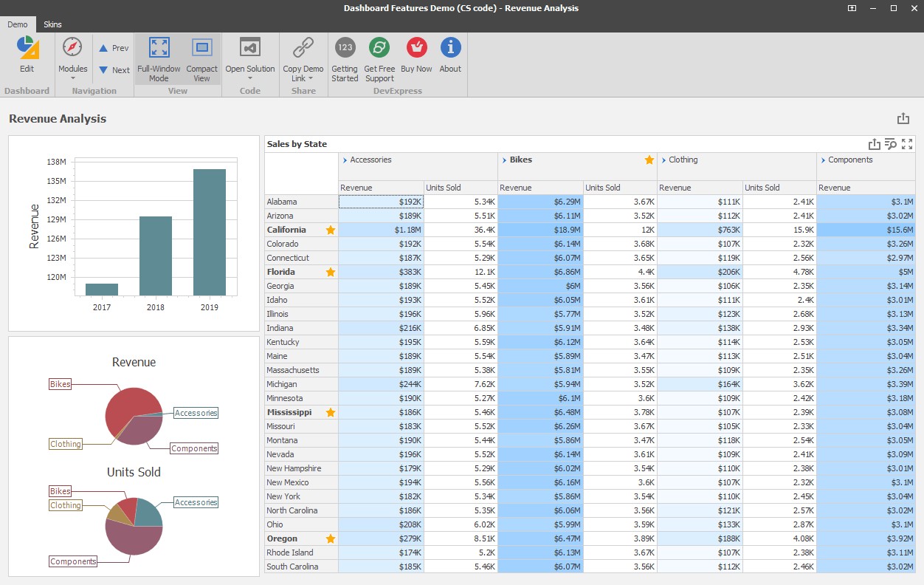Expand the Clothing column group
924x585 pixels.
[663, 160]
